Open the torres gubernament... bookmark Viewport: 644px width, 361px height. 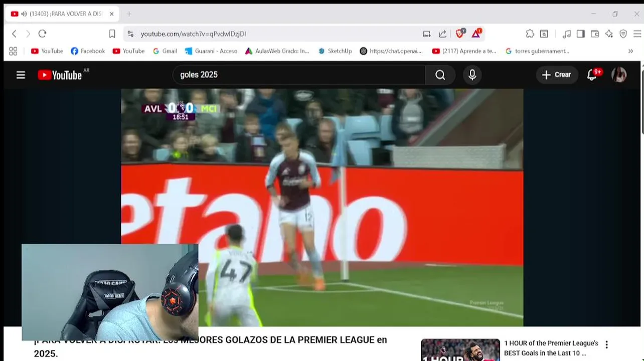pyautogui.click(x=537, y=51)
